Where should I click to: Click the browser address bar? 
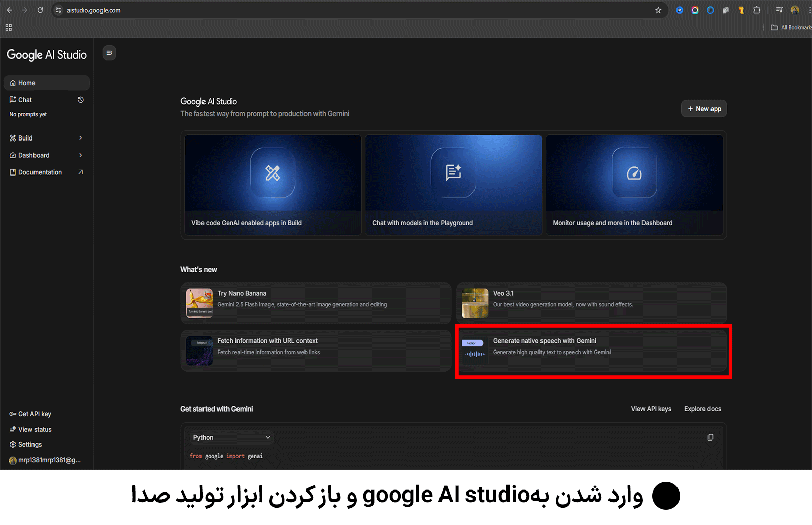(355, 10)
